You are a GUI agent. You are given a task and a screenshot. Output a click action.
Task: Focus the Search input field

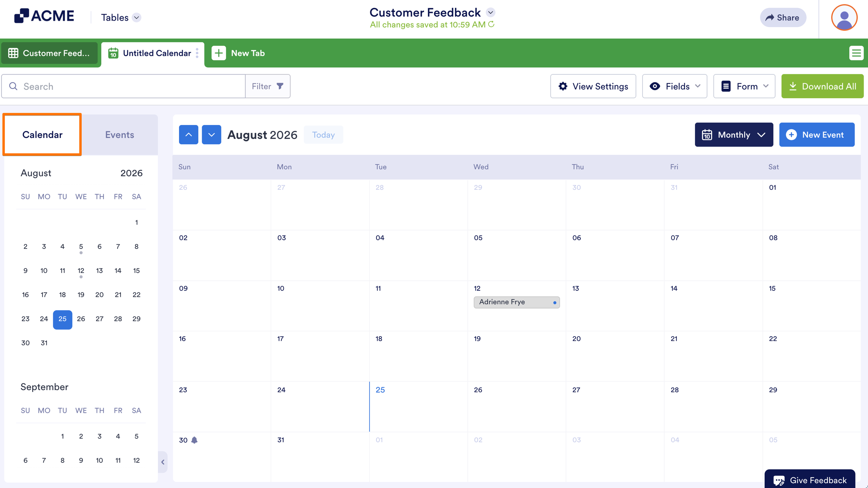123,86
